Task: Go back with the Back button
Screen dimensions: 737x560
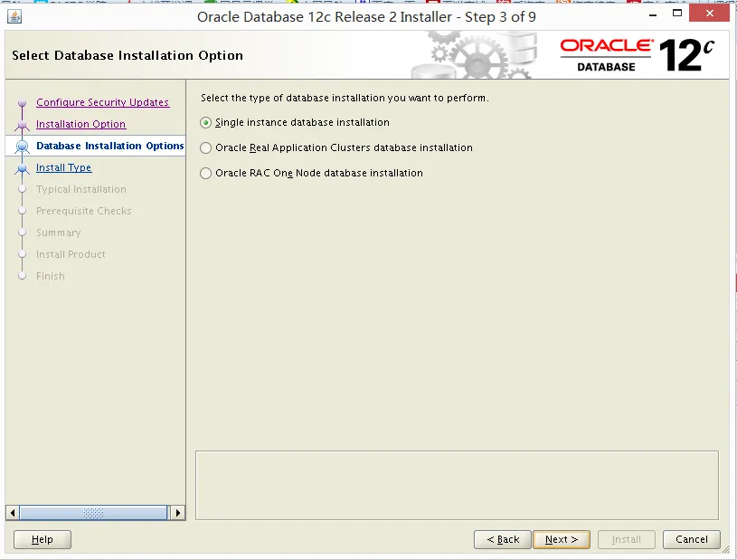Action: [503, 539]
